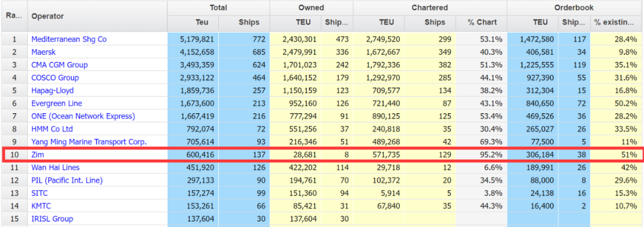Sort by the % Chart column header
This screenshot has width=644, height=227.
[482, 23]
